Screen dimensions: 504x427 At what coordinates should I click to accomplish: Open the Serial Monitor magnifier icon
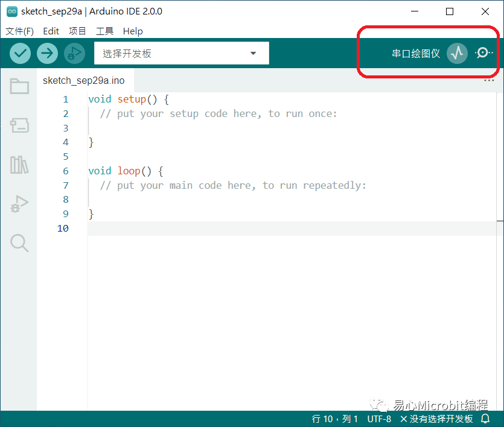pyautogui.click(x=483, y=53)
